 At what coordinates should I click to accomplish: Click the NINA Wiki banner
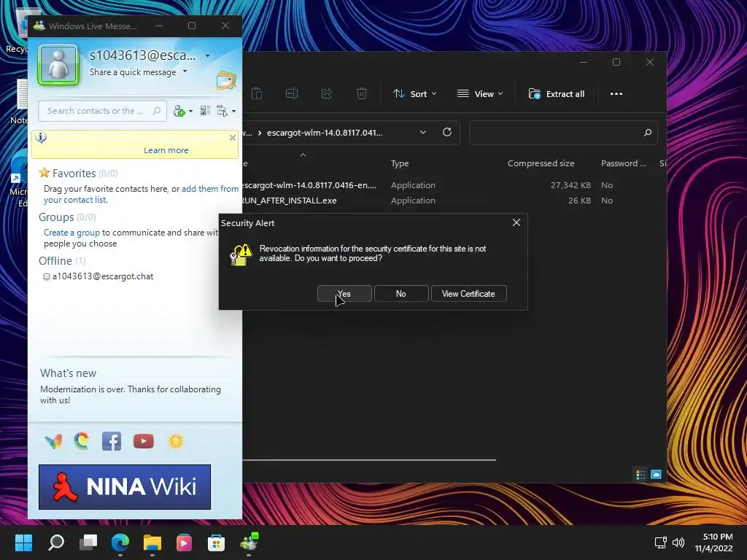click(125, 487)
